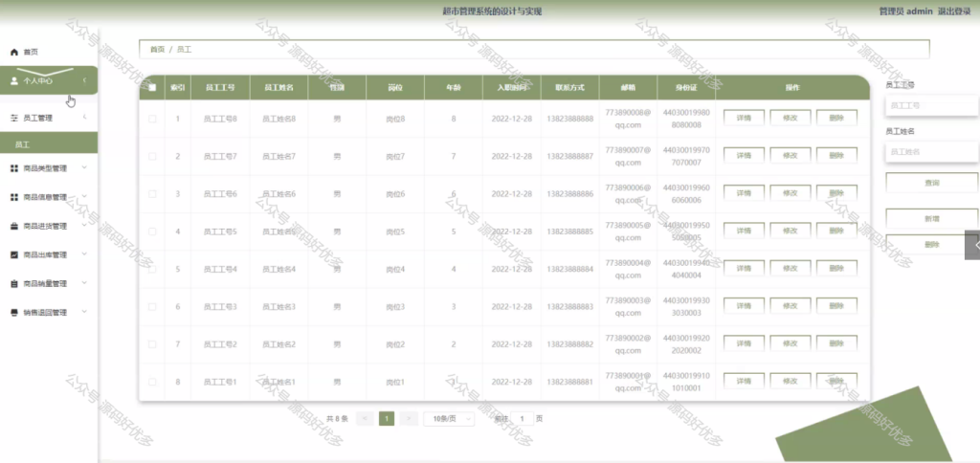980x463 pixels.
Task: Open the 10条/页 page size dropdown
Action: [449, 419]
